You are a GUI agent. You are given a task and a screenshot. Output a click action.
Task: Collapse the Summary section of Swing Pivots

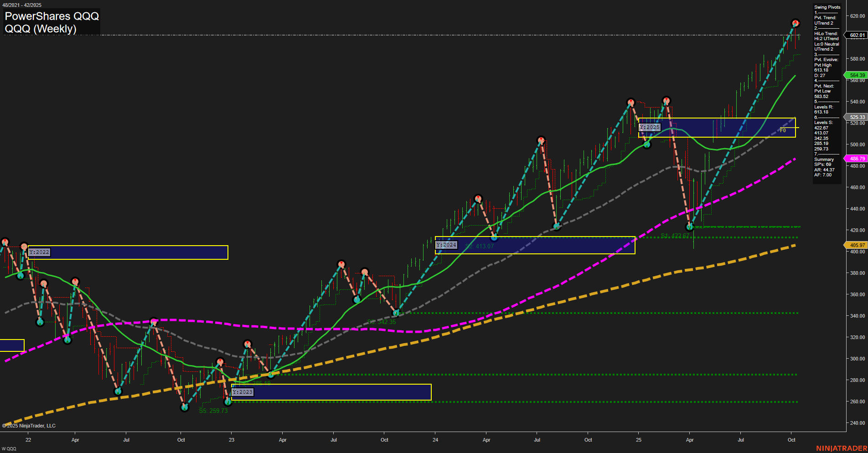point(823,159)
